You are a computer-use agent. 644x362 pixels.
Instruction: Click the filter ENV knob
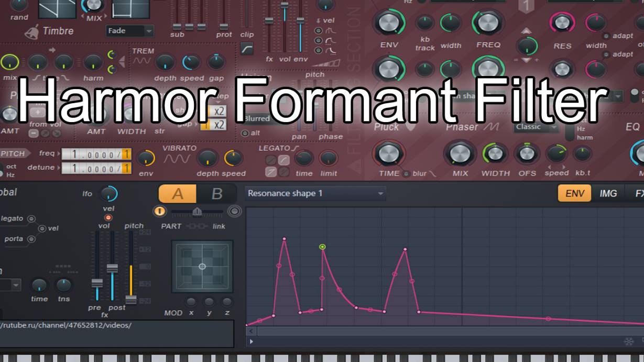click(388, 23)
